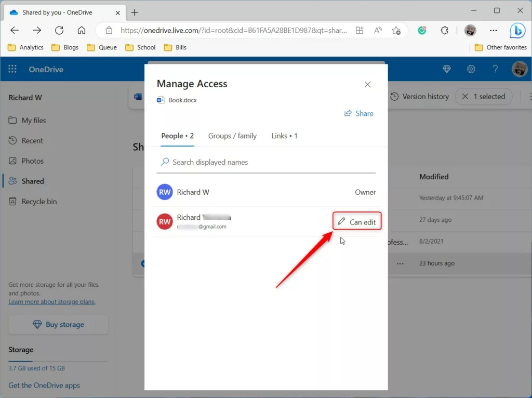Click the Share button in Manage Access
The image size is (532, 398).
[x=358, y=113]
